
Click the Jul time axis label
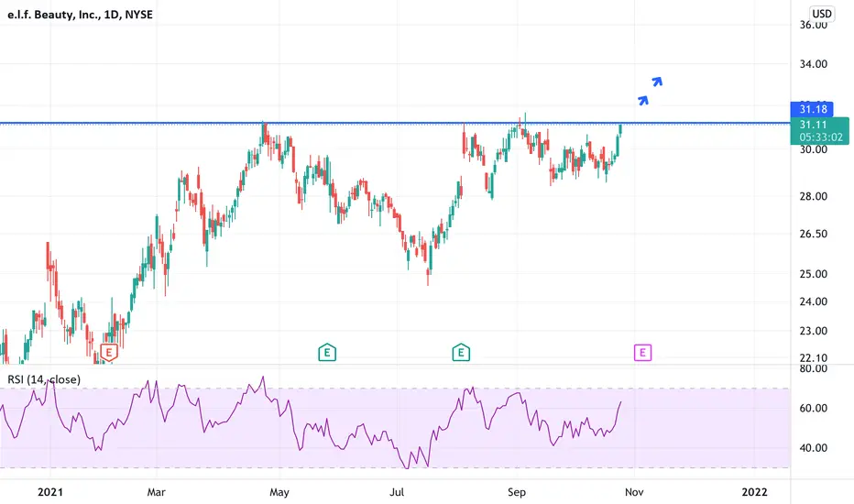(397, 492)
